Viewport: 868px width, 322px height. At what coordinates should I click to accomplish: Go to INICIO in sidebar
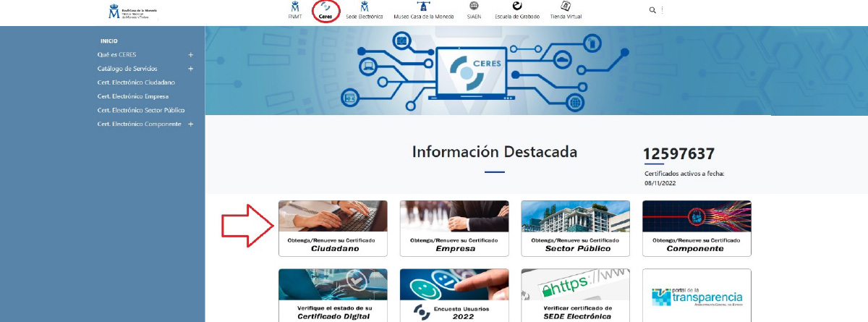[x=109, y=41]
